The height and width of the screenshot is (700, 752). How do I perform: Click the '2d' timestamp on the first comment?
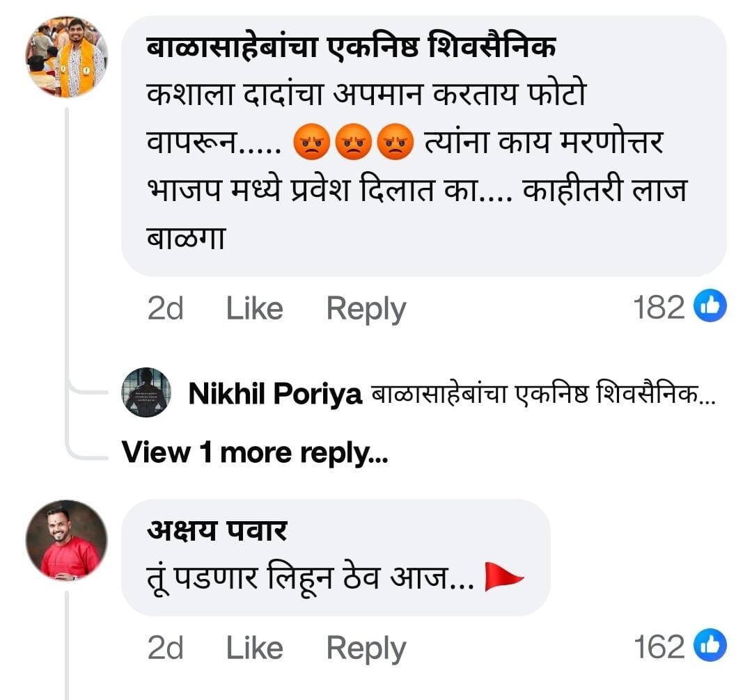click(x=165, y=307)
